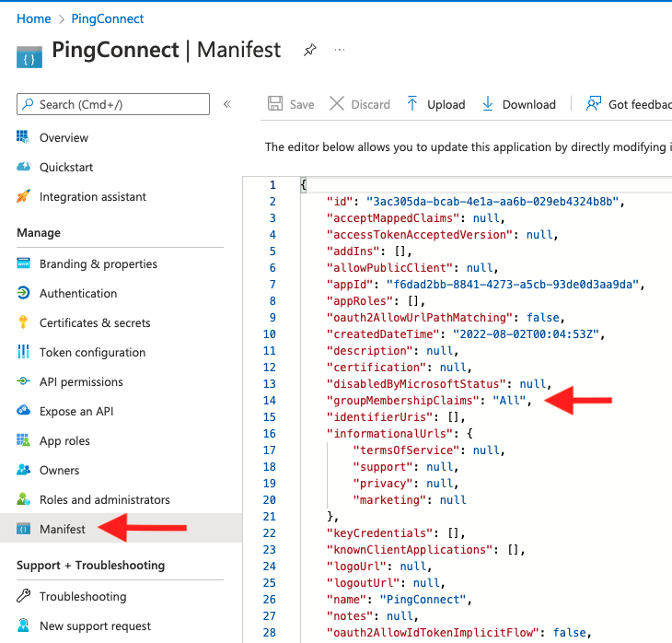Image resolution: width=672 pixels, height=643 pixels.
Task: Click the Download arrow icon in toolbar
Action: point(488,104)
